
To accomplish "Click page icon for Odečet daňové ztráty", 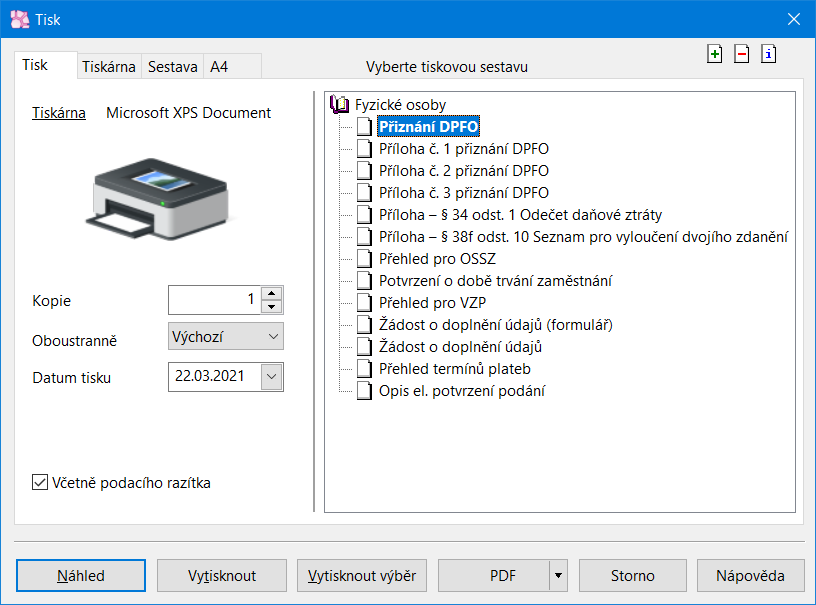I will pyautogui.click(x=364, y=214).
